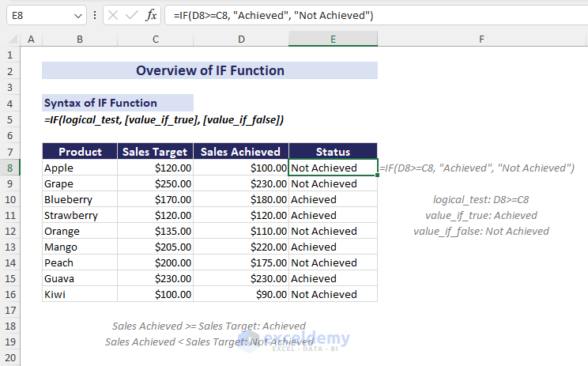
Task: Select column C header
Action: (155, 39)
